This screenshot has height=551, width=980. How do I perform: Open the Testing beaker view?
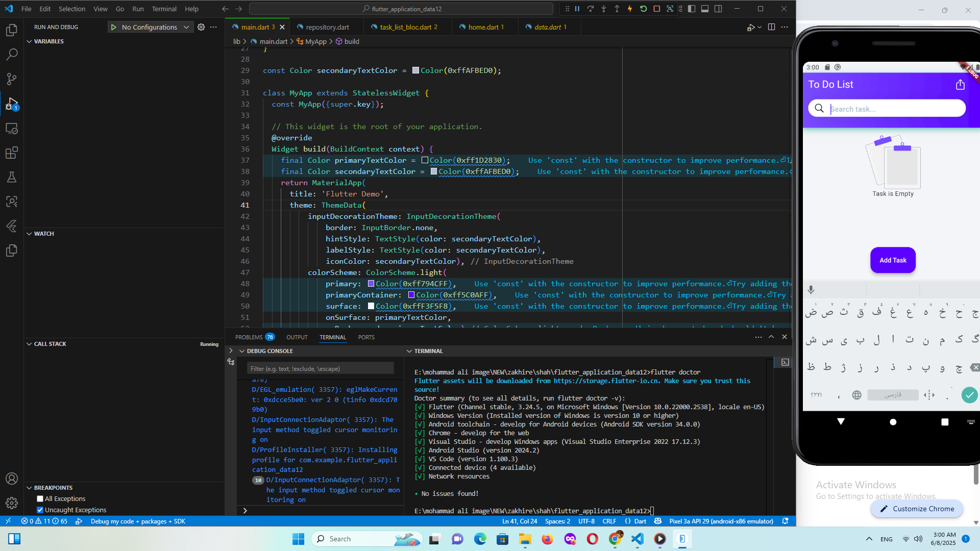11,177
